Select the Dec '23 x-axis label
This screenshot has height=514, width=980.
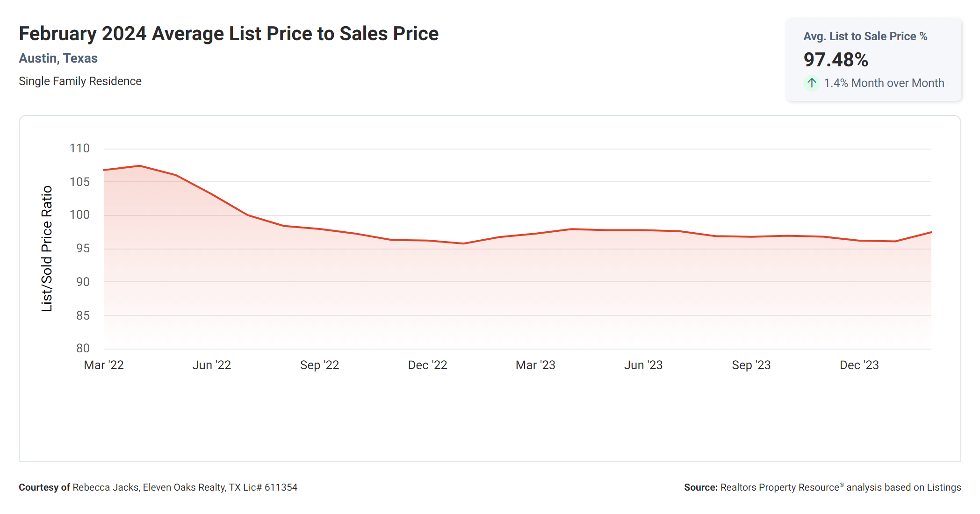pyautogui.click(x=859, y=365)
